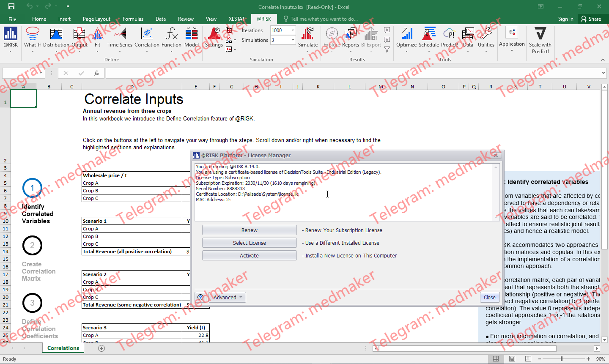This screenshot has width=609, height=364.
Task: Click the Simulate run icon
Action: pyautogui.click(x=308, y=37)
